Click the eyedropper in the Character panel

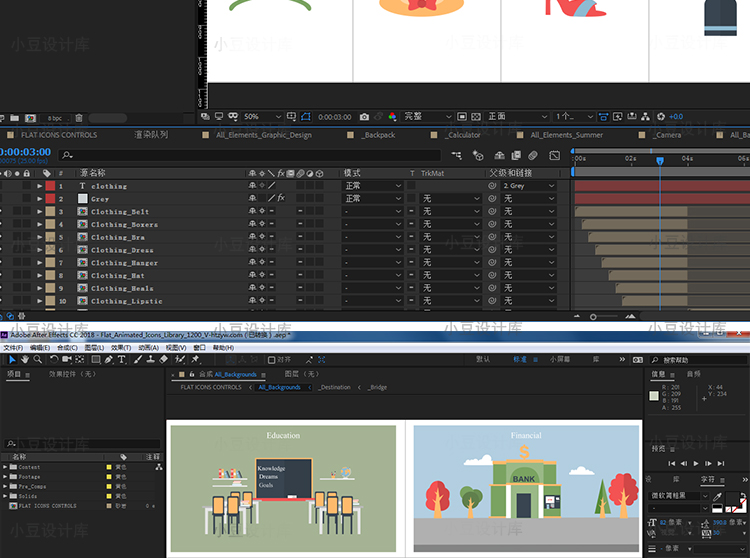tap(717, 496)
